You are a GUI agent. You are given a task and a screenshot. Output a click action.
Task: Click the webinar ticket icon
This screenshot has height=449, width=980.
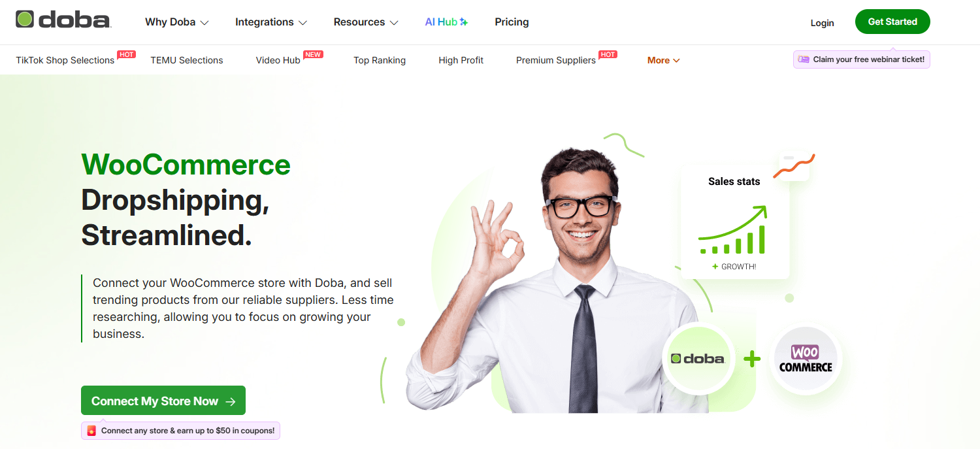(804, 59)
